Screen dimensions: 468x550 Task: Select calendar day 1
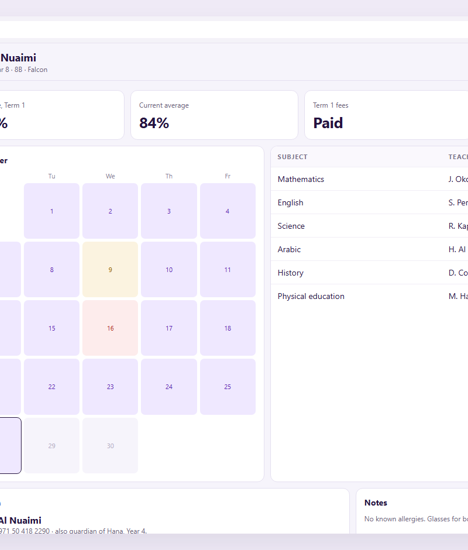click(52, 211)
